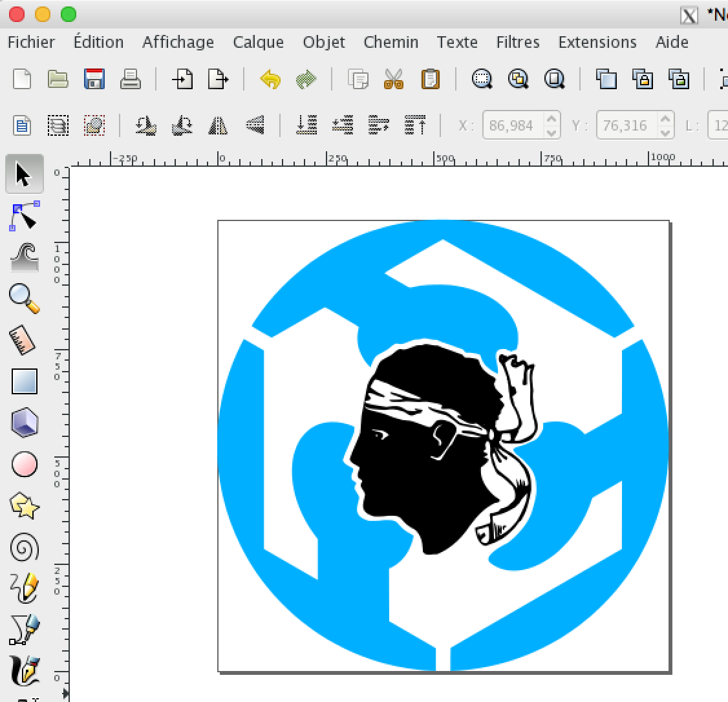
Task: Select the Spiral tool
Action: (24, 548)
